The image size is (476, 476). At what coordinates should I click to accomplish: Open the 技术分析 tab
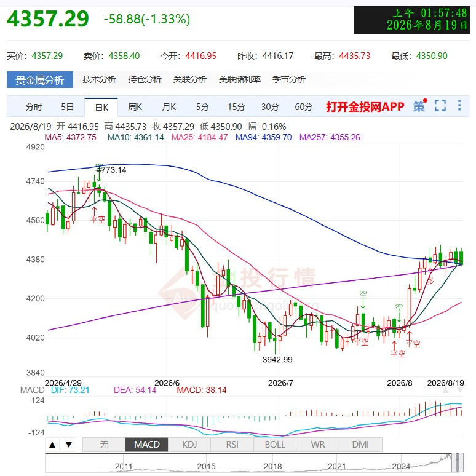[99, 79]
